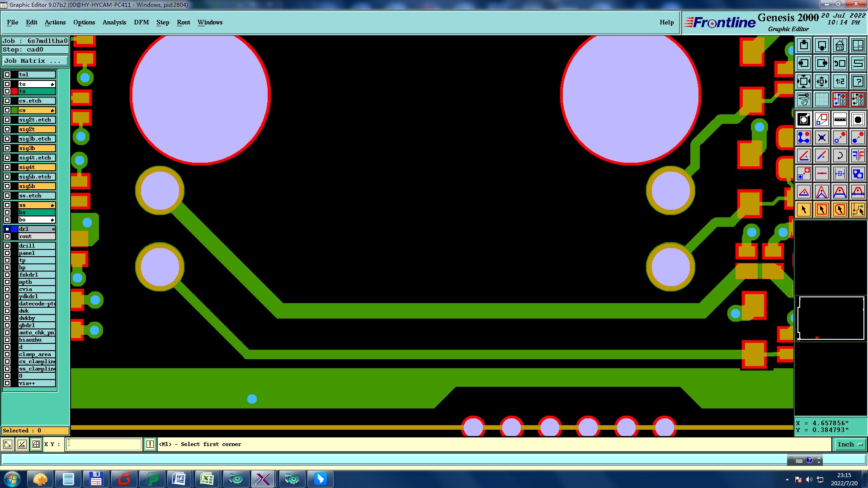Image resolution: width=868 pixels, height=488 pixels.
Task: Open the Inch units dropdown
Action: tap(850, 445)
